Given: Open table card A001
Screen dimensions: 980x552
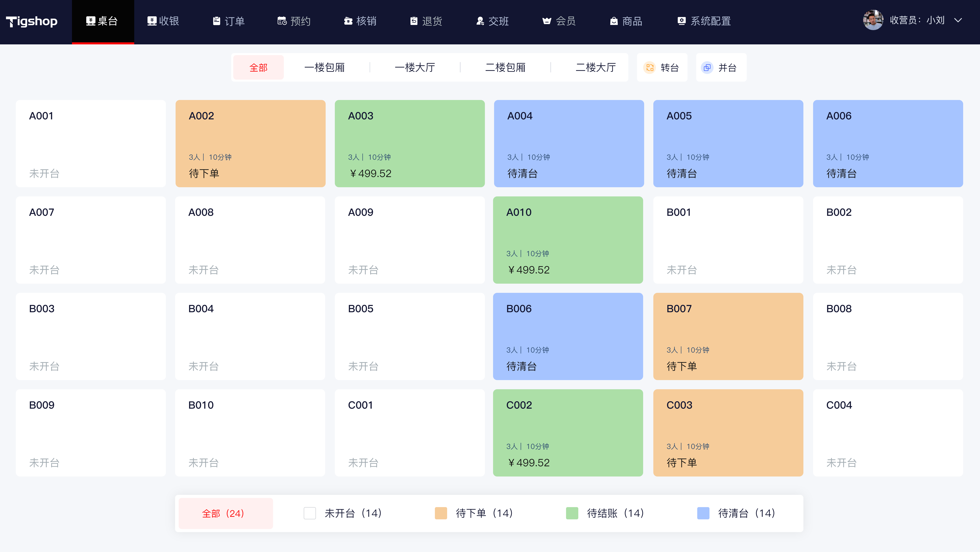Looking at the screenshot, I should [91, 144].
